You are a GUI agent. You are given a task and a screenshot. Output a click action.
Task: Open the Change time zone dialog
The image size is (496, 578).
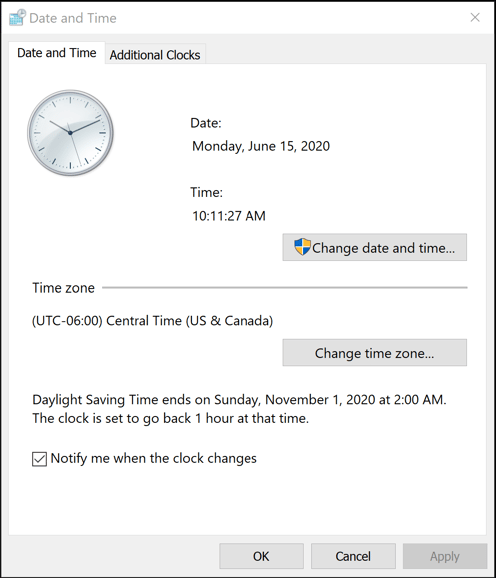pos(374,353)
